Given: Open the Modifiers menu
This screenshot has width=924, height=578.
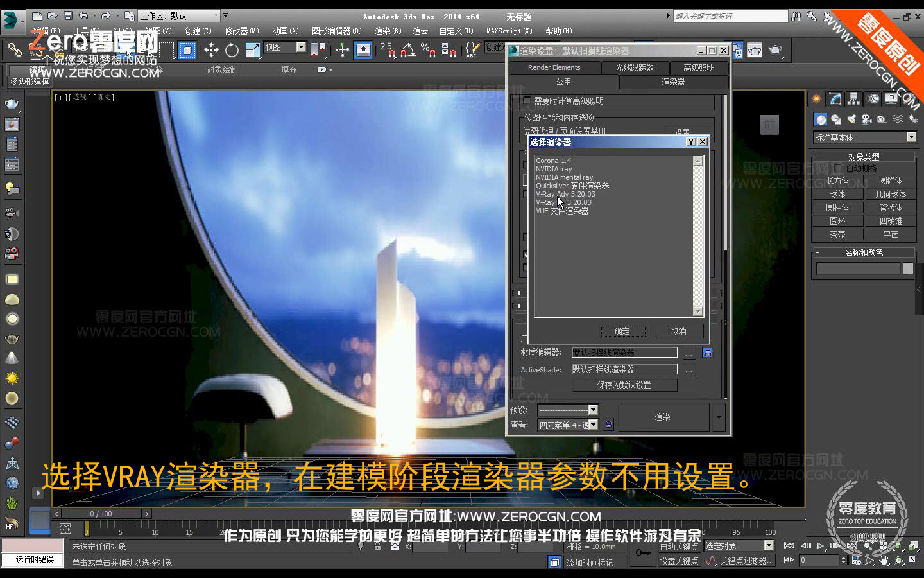Looking at the screenshot, I should click(242, 31).
